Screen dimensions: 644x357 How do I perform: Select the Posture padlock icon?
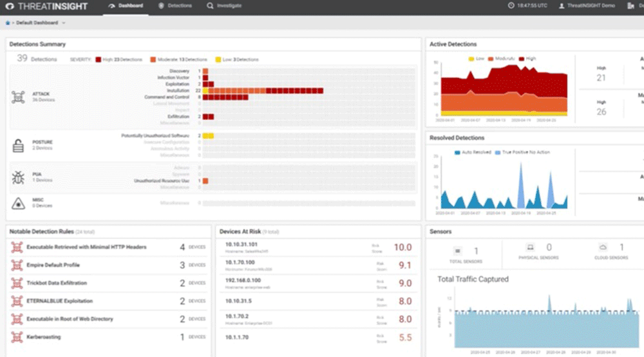18,146
